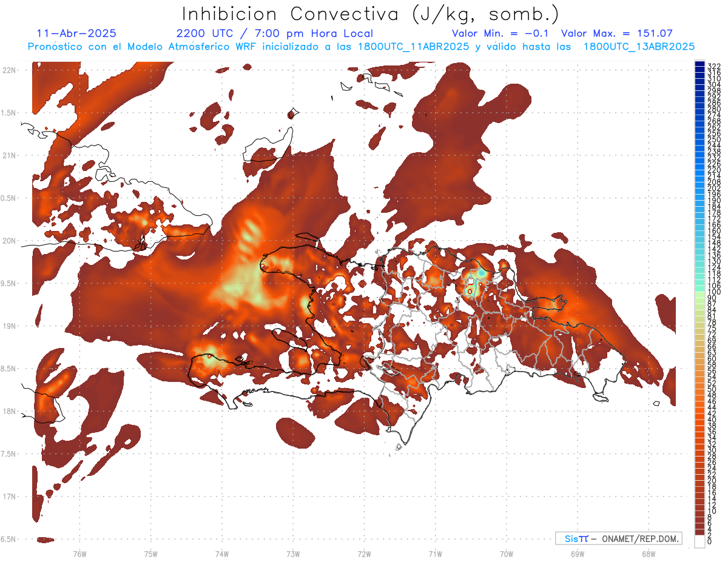This screenshot has width=728, height=562.
Task: Click the "ONAMET/REP.DOM." credit box
Action: [x=619, y=538]
